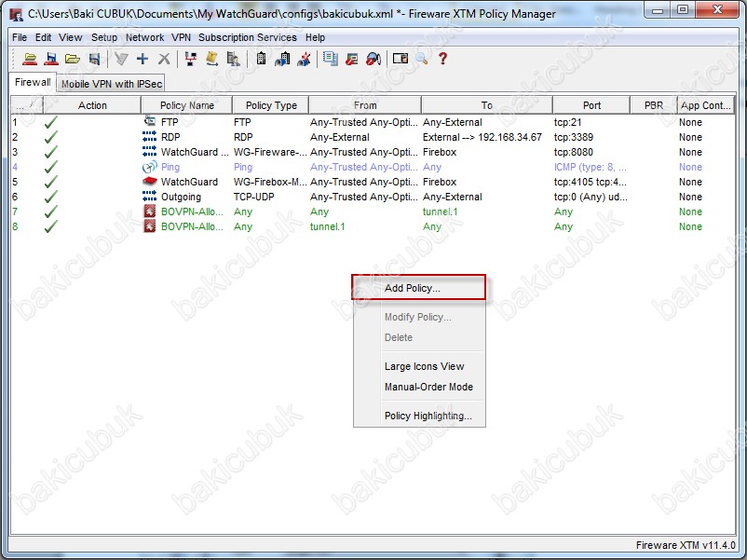Select the Outgoing policy name
Viewport: 747px width, 560px height.
tap(181, 197)
